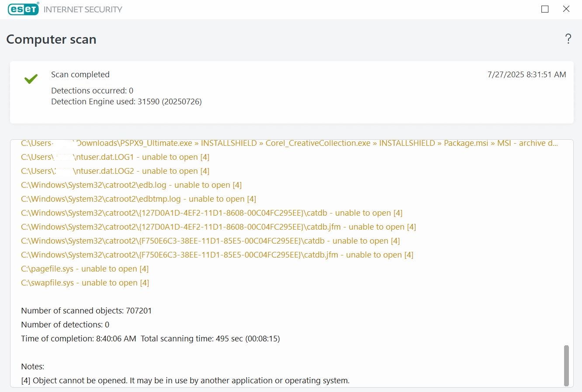Click the ESET logo in the title bar

coord(24,9)
